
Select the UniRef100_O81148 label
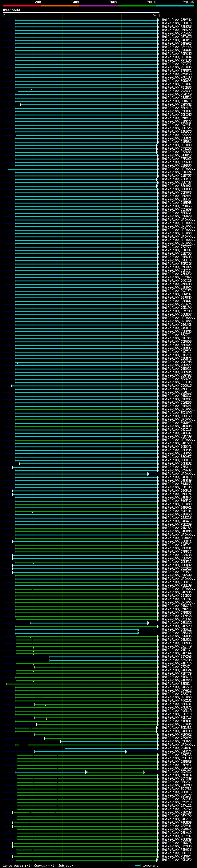click(177, 47)
